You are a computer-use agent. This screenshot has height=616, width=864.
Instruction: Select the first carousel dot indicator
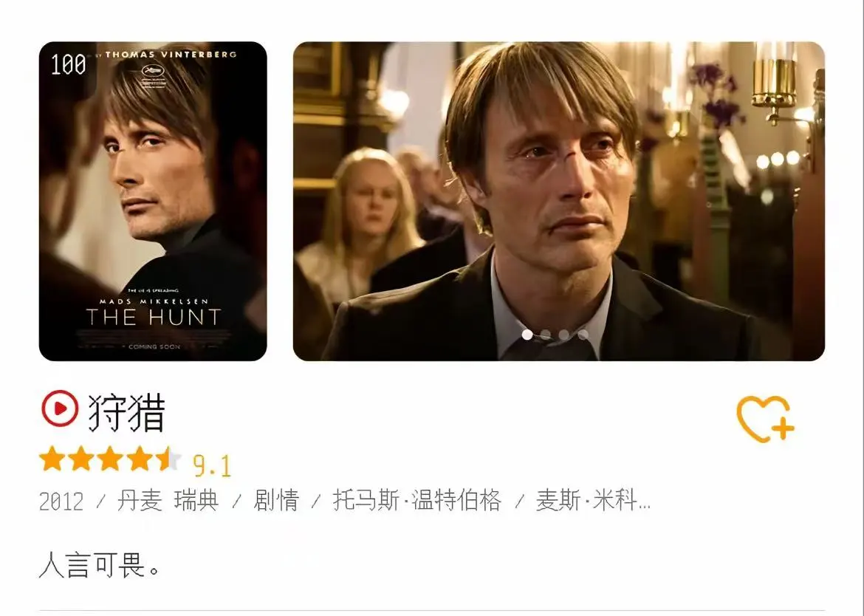[x=527, y=335]
